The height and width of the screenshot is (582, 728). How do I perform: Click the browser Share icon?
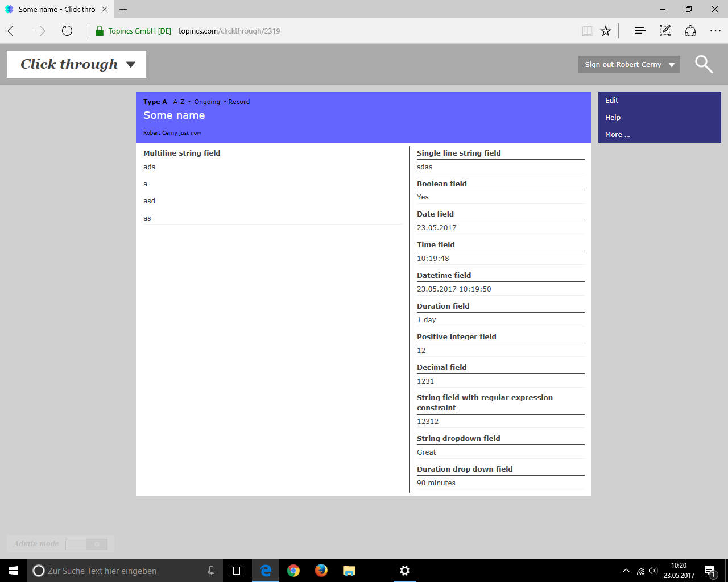click(x=690, y=31)
